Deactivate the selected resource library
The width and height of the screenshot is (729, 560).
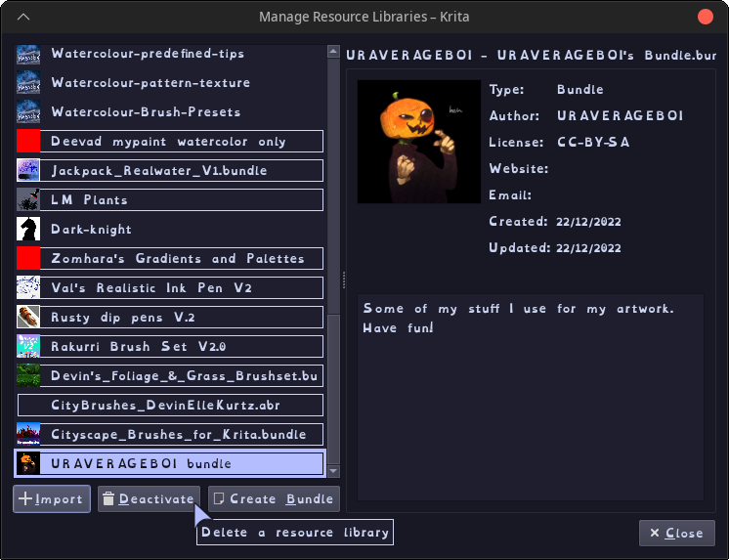pos(149,498)
